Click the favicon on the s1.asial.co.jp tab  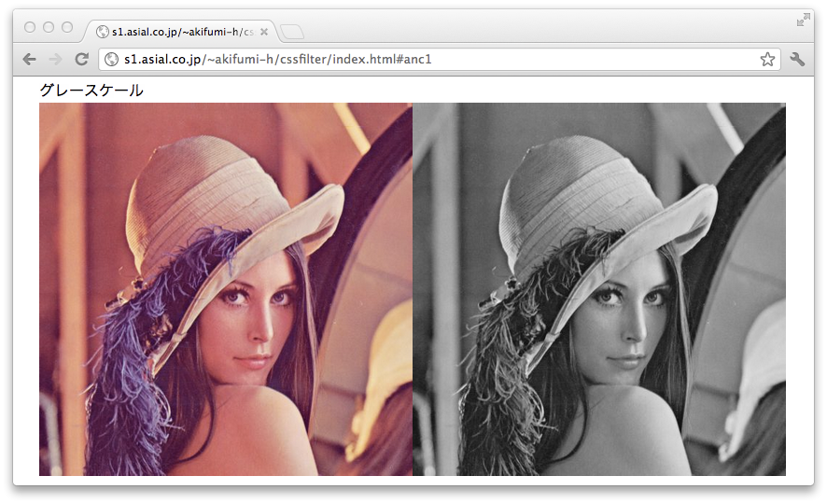pos(103,32)
